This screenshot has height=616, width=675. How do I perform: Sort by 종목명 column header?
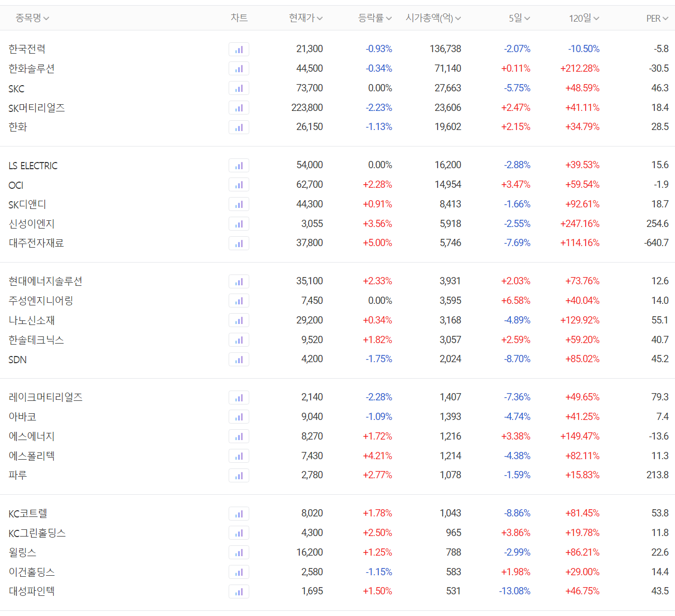coord(32,18)
